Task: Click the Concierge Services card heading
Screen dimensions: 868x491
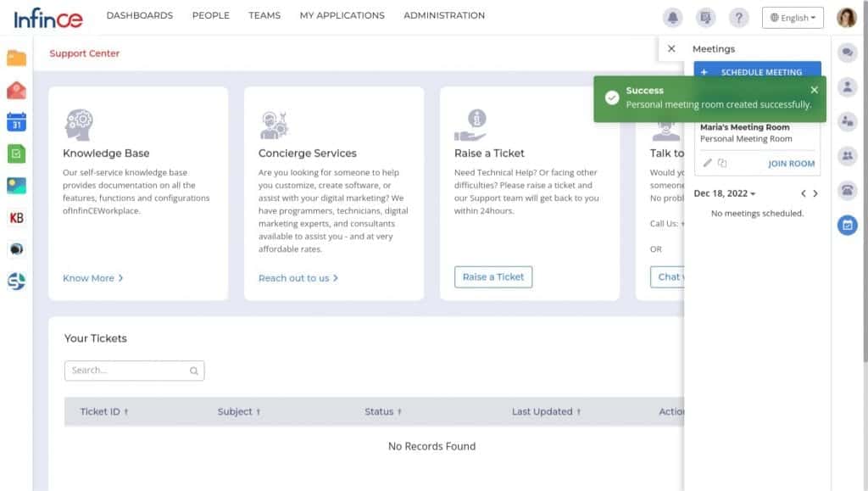Action: click(307, 153)
